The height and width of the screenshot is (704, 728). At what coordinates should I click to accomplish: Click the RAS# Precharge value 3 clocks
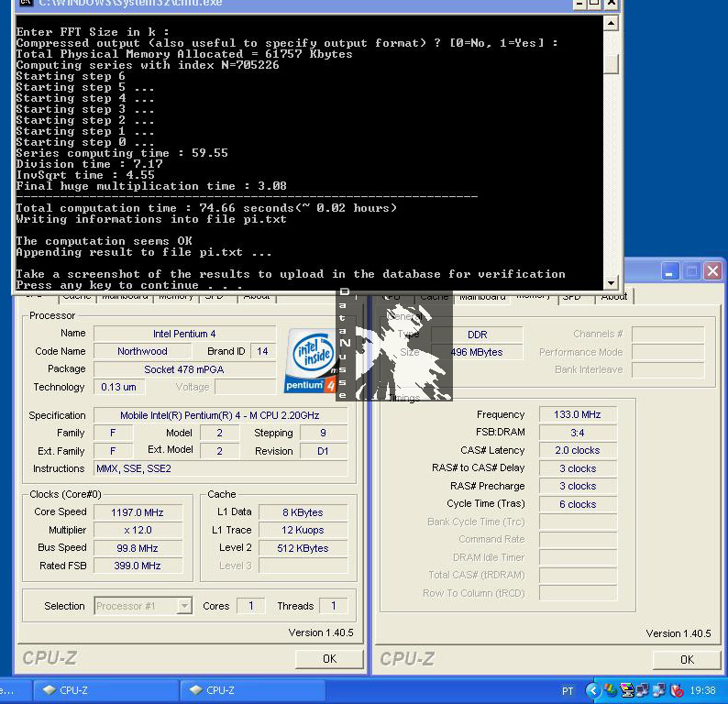[578, 486]
